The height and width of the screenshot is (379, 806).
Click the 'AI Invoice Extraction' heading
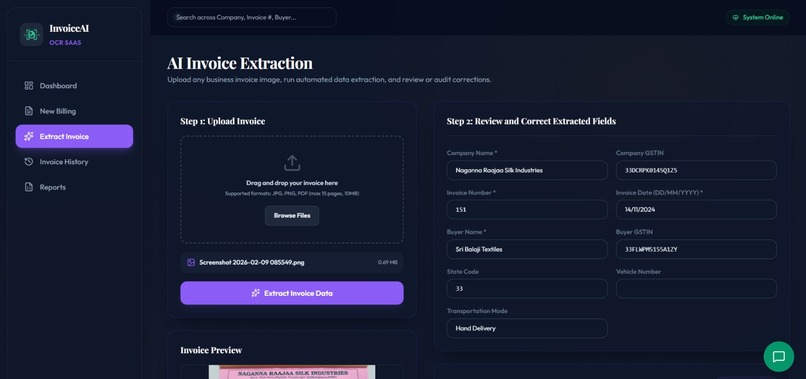pos(240,63)
